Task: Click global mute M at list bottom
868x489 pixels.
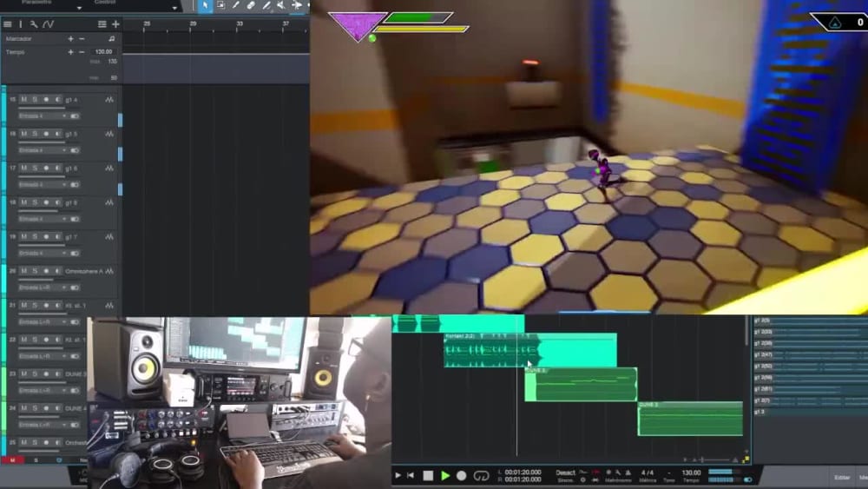Action: 12,460
